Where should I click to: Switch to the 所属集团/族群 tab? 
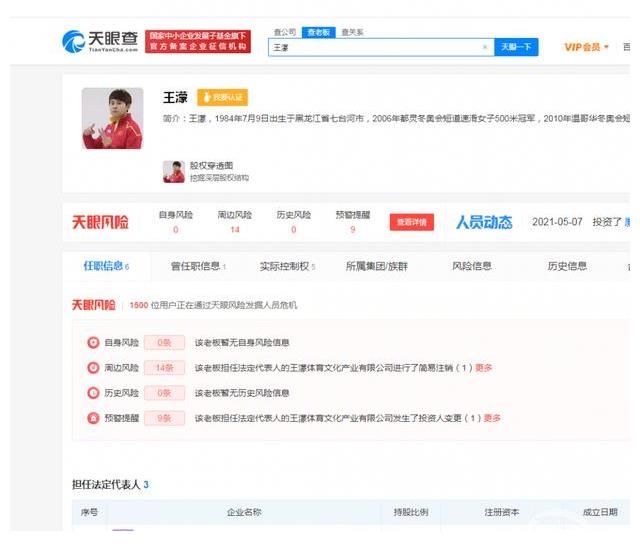point(376,267)
